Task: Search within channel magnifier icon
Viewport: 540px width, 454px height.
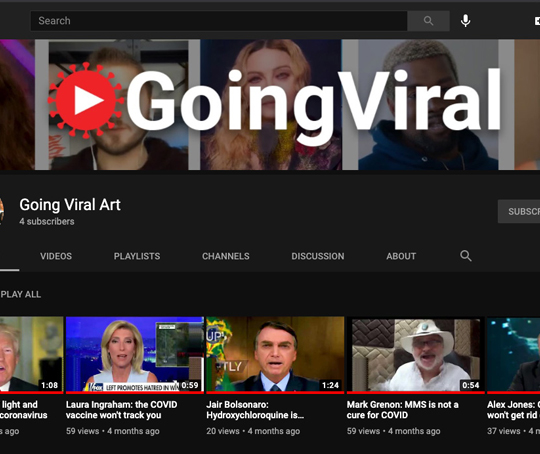Action: coord(466,256)
